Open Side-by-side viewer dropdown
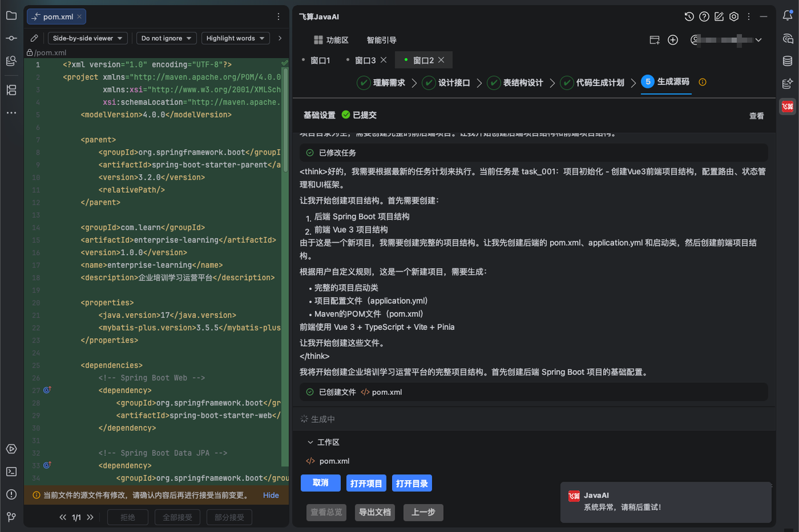 pyautogui.click(x=88, y=38)
